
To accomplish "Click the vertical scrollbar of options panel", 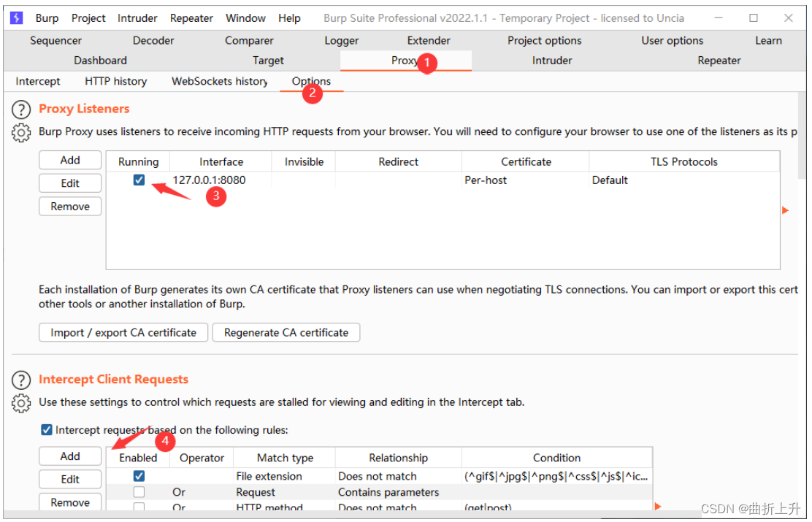I will pyautogui.click(x=803, y=137).
